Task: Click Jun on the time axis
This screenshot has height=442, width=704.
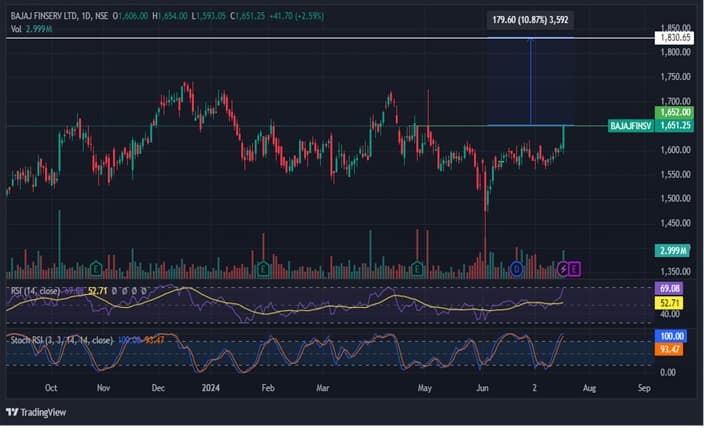Action: (x=482, y=388)
